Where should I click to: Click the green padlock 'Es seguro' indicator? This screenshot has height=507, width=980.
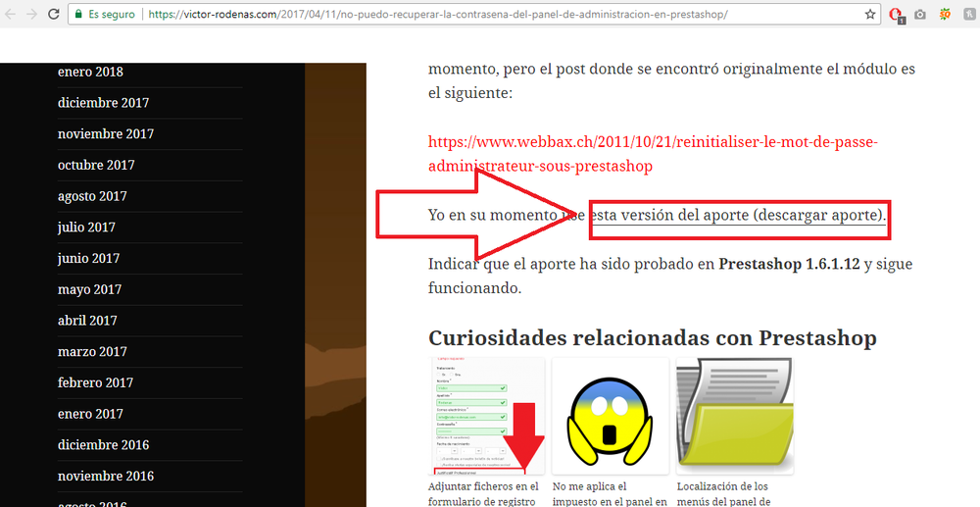[x=105, y=14]
